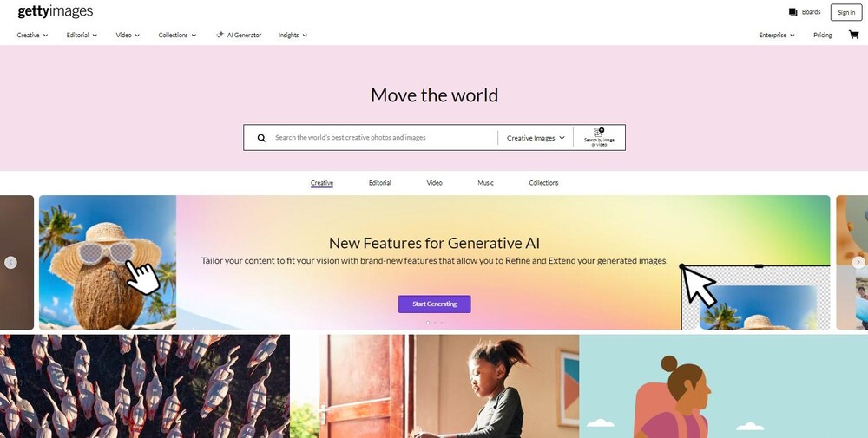
Task: Expand the Creative Images dropdown
Action: tap(536, 138)
